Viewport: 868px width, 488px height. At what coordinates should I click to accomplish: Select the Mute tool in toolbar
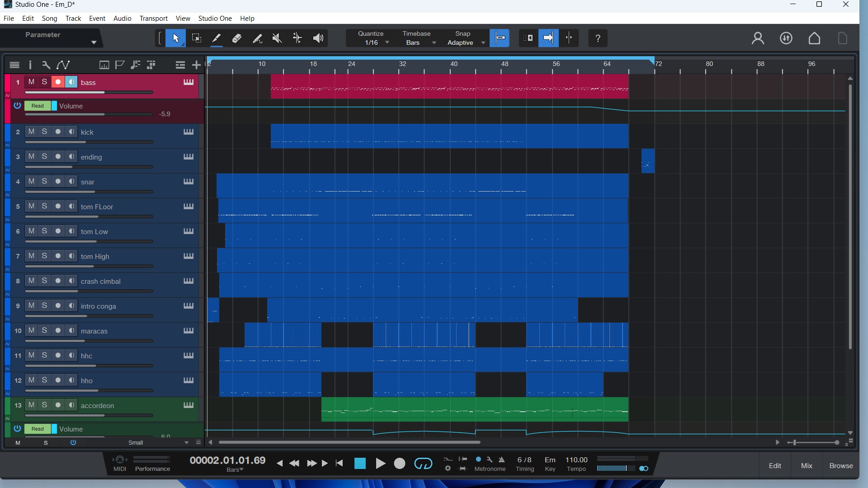coord(277,38)
